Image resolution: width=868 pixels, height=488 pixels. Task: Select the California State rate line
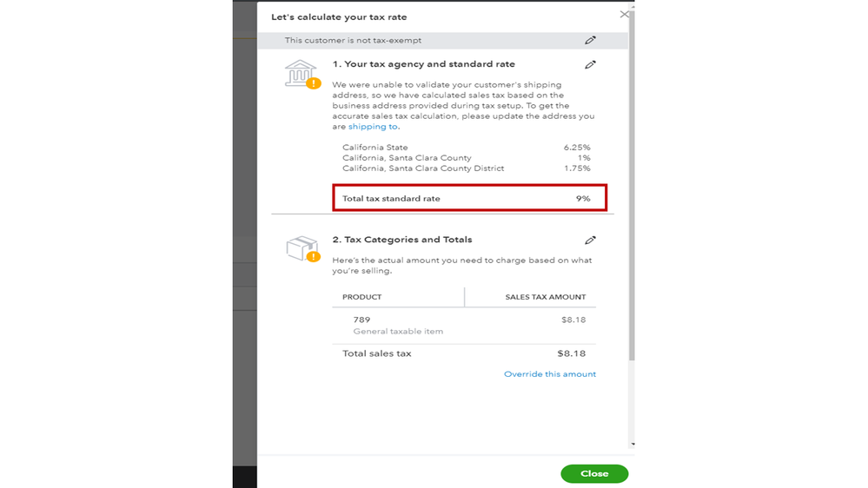466,148
